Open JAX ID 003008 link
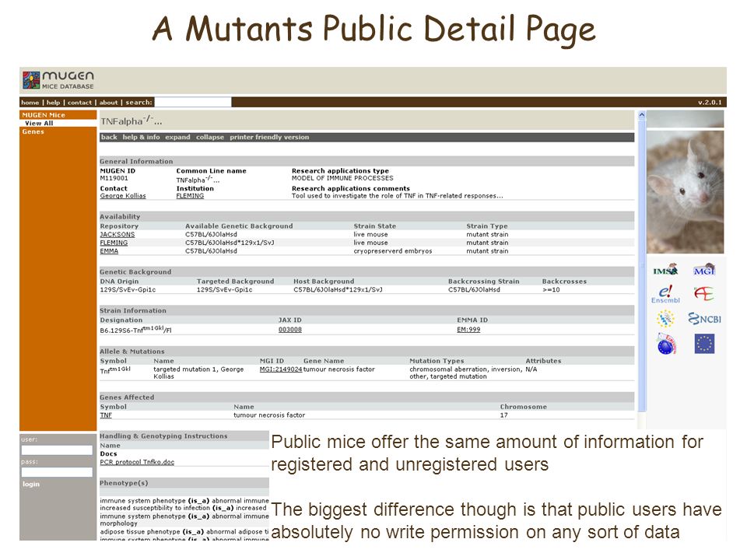This screenshot has height=560, width=747. click(x=290, y=330)
